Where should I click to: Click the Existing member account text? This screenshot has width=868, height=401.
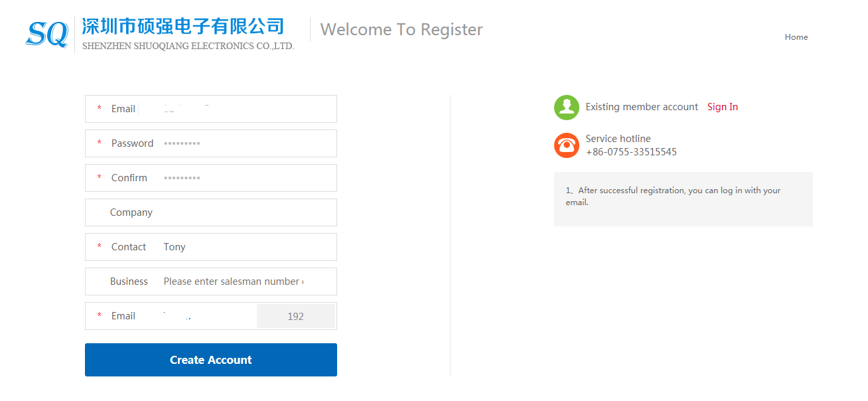[642, 107]
